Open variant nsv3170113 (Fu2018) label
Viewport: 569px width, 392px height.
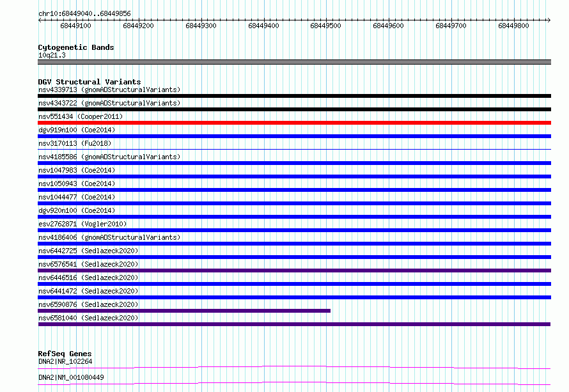[x=75, y=143]
